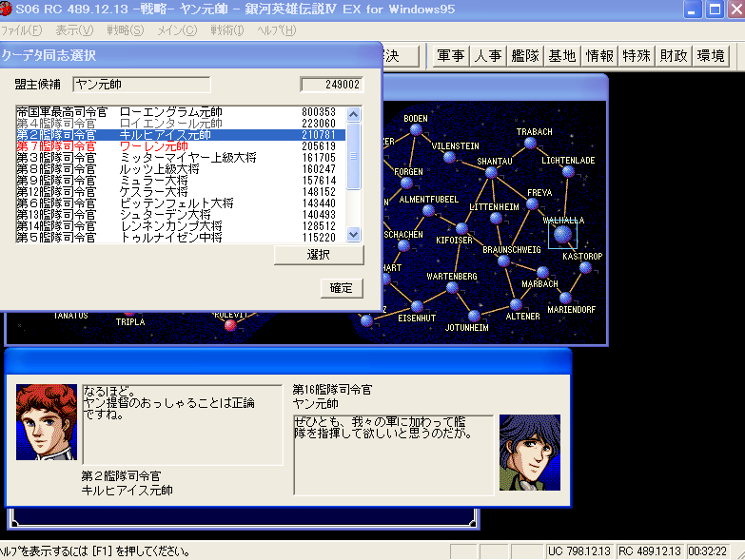Click the WARTENBERG star system

coord(452,287)
